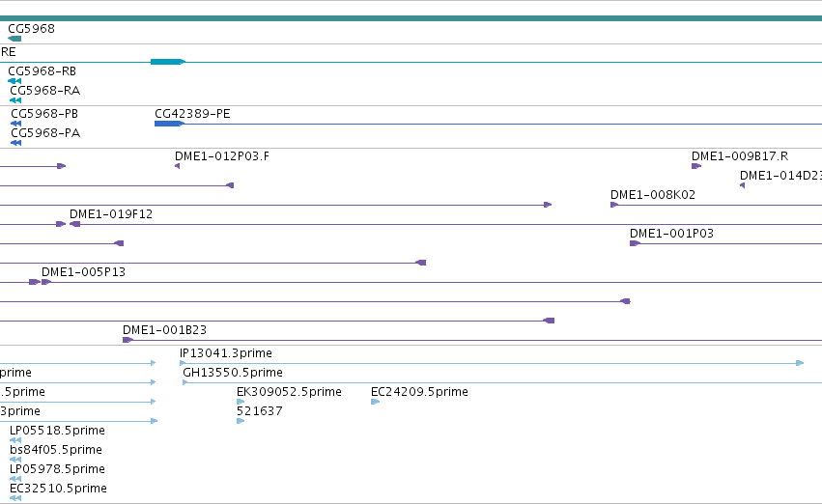Click the CG42389-PE blue exon block

click(169, 124)
